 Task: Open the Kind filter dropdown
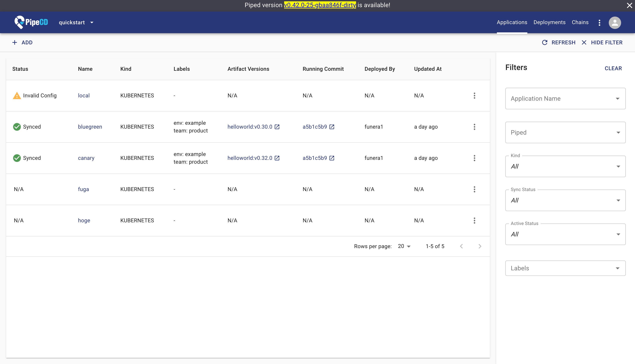pos(565,167)
